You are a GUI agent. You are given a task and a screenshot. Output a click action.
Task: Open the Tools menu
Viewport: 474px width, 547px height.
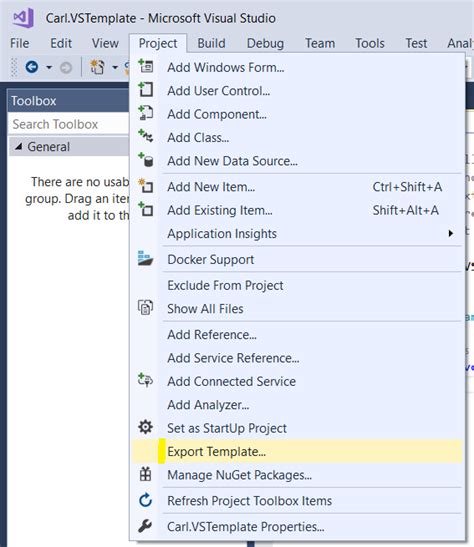[x=370, y=43]
